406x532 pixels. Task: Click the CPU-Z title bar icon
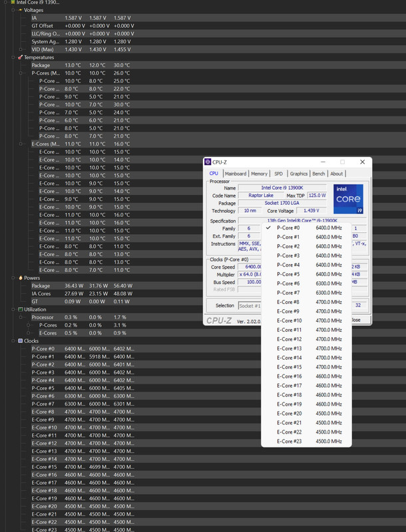[208, 162]
